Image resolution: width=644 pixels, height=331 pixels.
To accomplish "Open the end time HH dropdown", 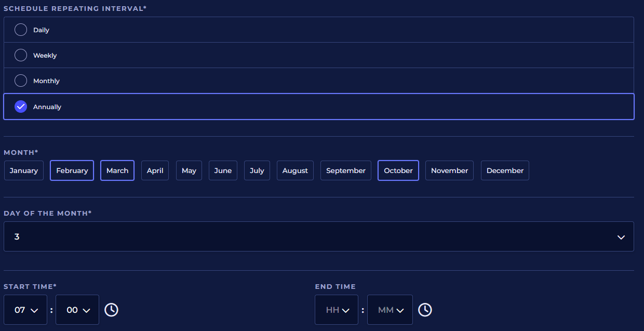I will 337,310.
